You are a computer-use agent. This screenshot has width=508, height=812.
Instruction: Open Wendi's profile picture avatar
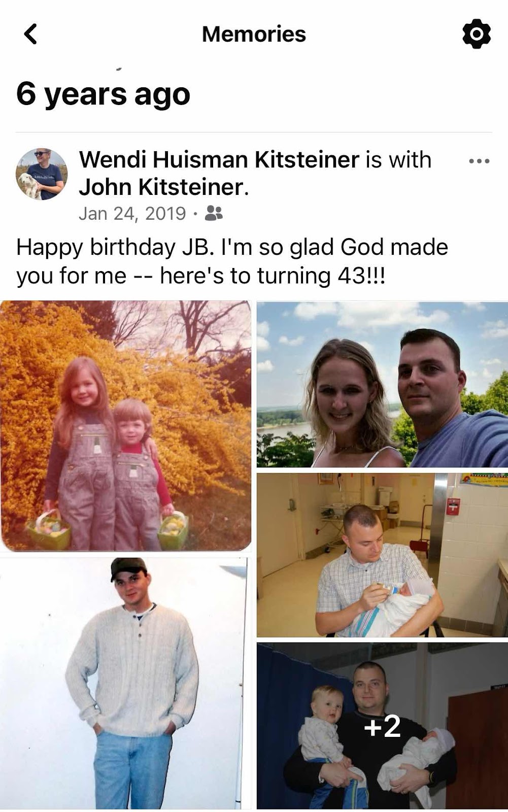click(x=42, y=174)
